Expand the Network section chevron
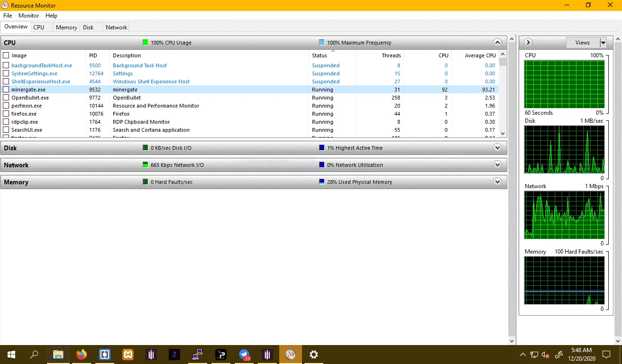Viewport: 622px width, 364px height. click(497, 164)
